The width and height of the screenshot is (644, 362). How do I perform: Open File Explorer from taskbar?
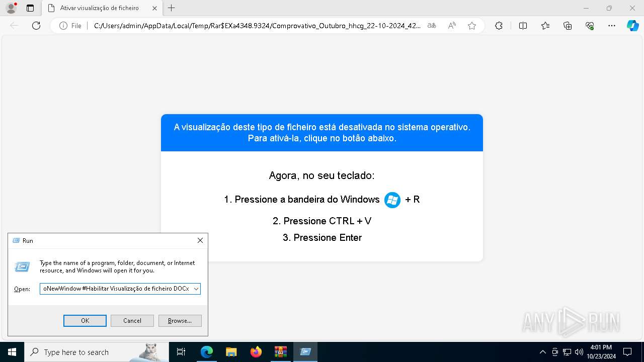point(231,352)
